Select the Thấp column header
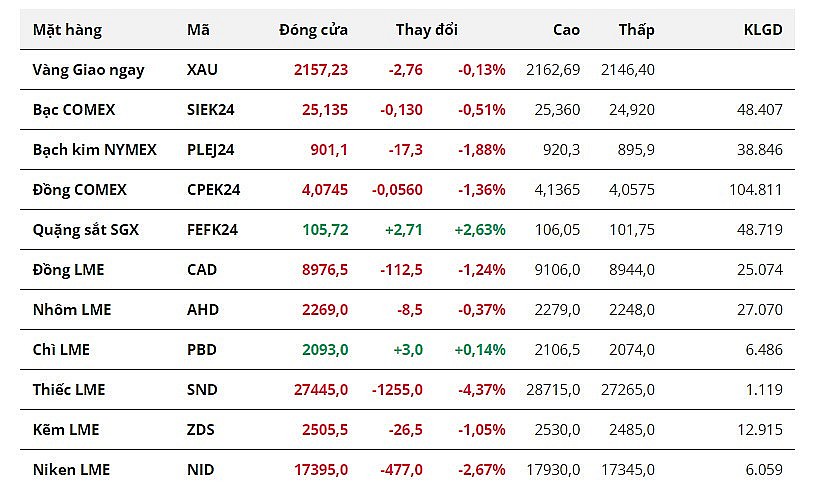The height and width of the screenshot is (487, 824). point(636,29)
